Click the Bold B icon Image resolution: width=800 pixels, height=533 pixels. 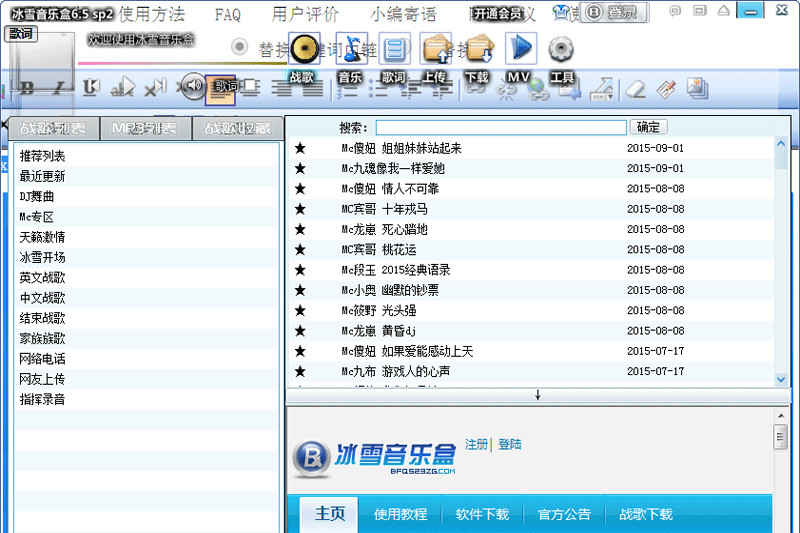point(28,89)
